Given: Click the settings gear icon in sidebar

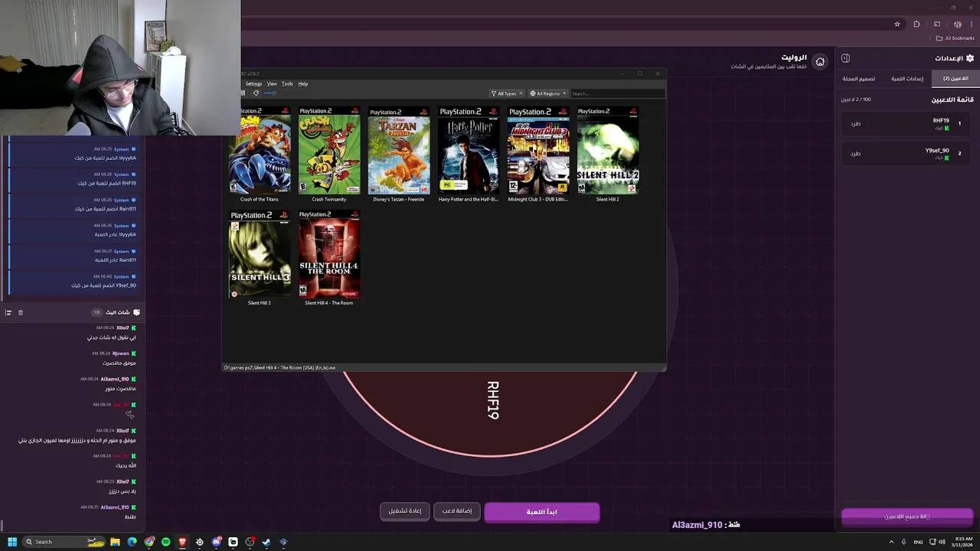Looking at the screenshot, I should pyautogui.click(x=970, y=58).
